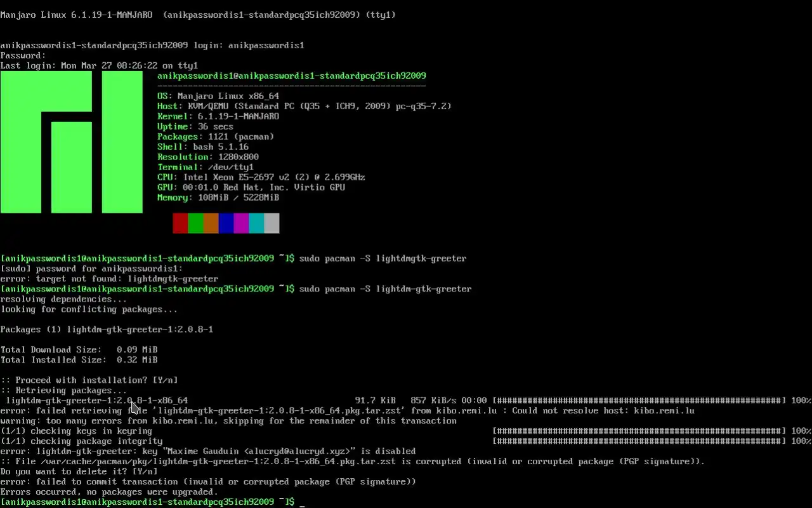Image resolution: width=812 pixels, height=508 pixels.
Task: Click the 'looking for conflicting packages...' line
Action: pos(89,309)
